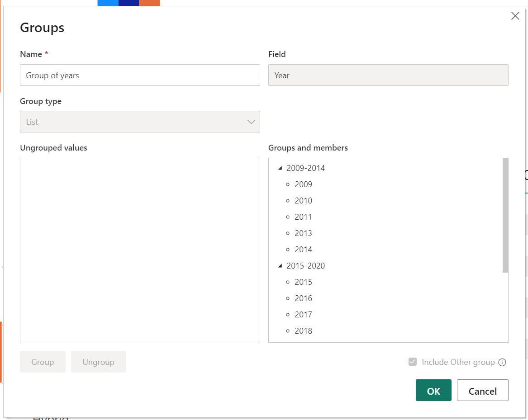The image size is (528, 420).
Task: Select member 2009 in the list
Action: [304, 184]
